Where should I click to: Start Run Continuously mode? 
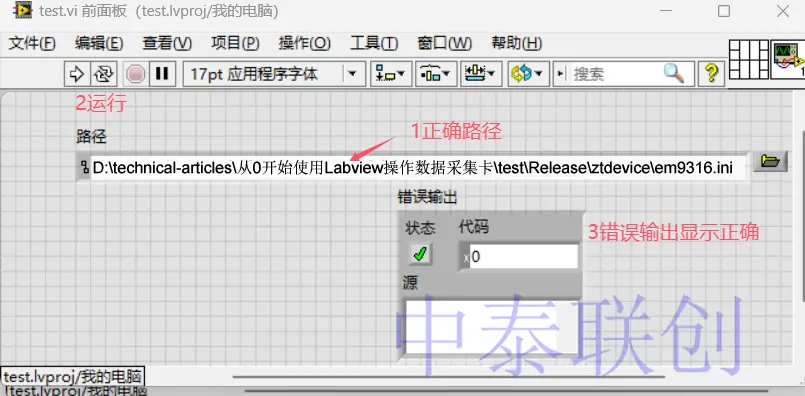104,74
